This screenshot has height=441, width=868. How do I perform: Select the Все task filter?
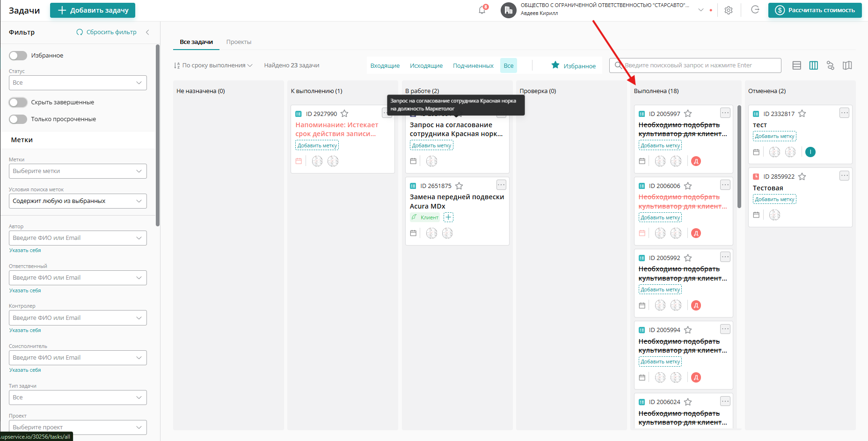pyautogui.click(x=509, y=65)
